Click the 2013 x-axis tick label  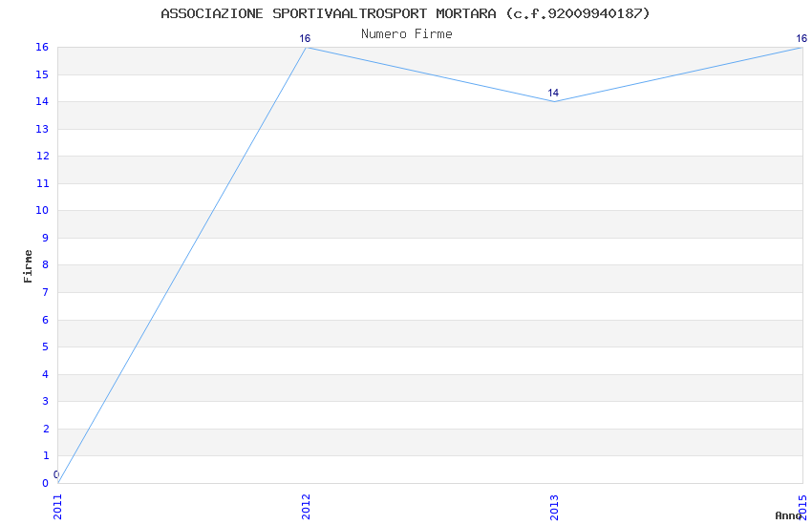click(x=554, y=507)
